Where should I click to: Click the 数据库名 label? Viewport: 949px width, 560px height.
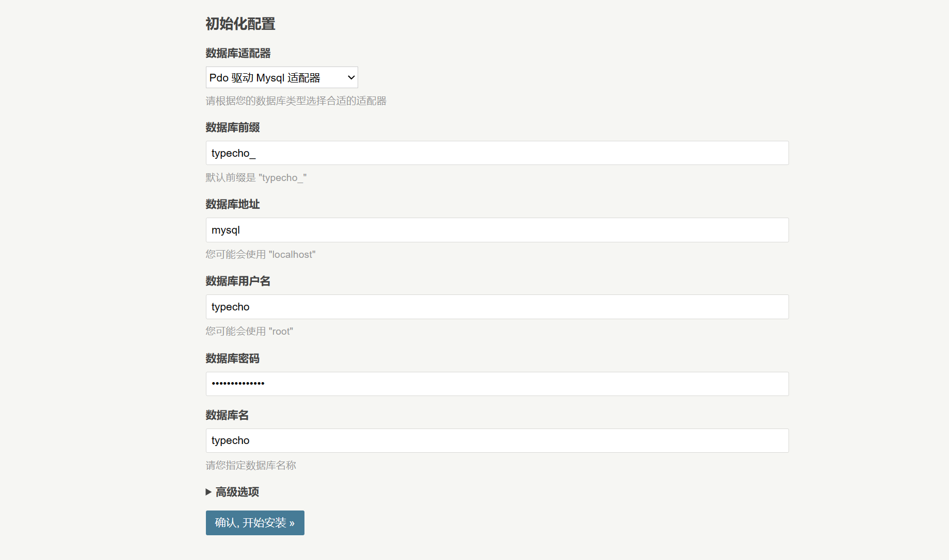pos(227,415)
